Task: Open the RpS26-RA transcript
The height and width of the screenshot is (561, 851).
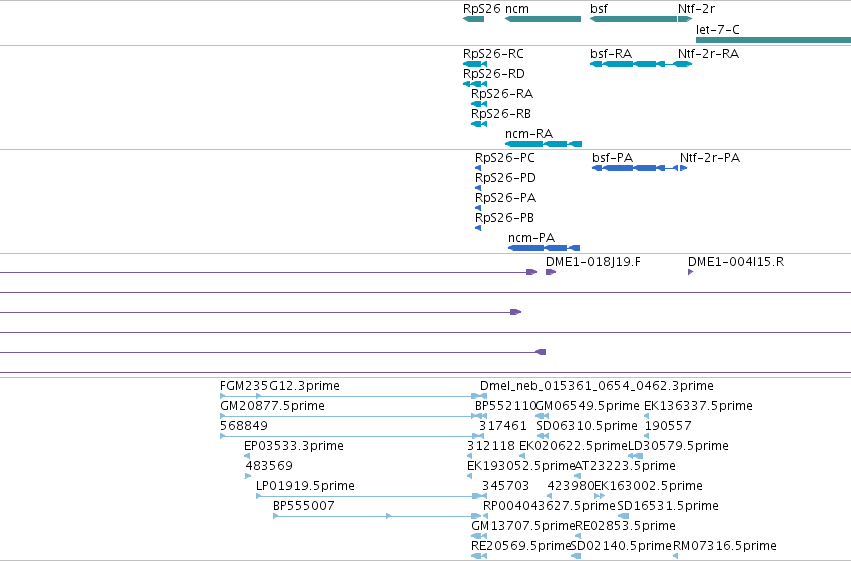Action: [x=479, y=104]
